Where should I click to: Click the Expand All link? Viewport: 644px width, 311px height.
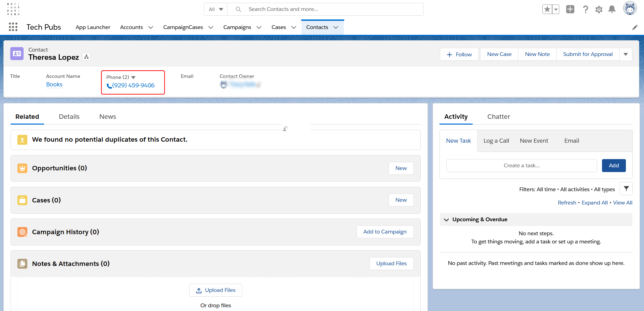point(594,203)
